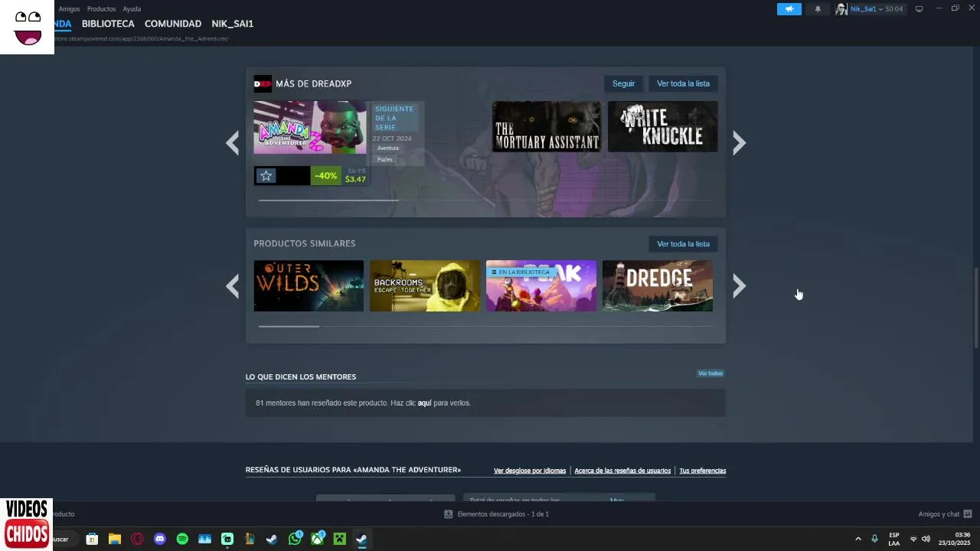980x551 pixels.
Task: Click Ver toda la lista for similar products
Action: pos(683,244)
